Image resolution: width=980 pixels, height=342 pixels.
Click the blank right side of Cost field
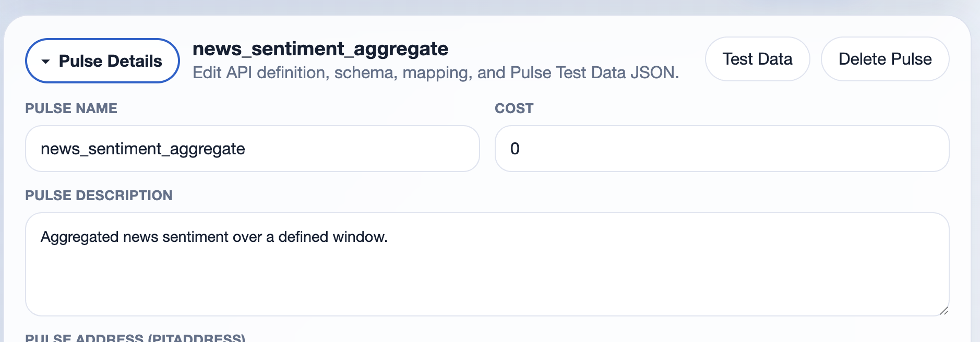(835, 149)
